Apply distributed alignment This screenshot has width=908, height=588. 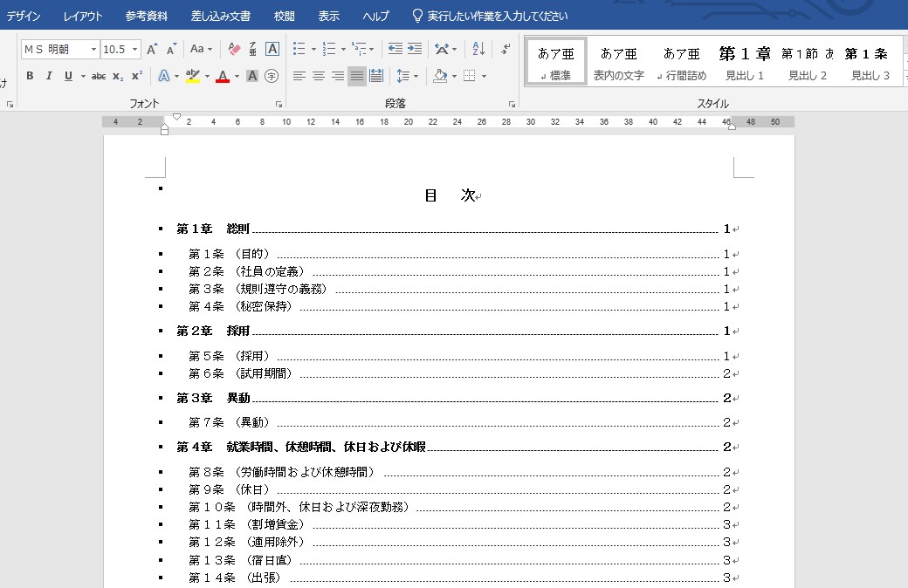[375, 76]
